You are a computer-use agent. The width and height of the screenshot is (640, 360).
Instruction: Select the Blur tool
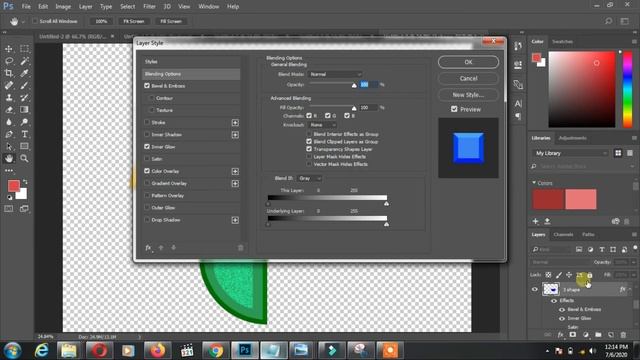click(9, 122)
